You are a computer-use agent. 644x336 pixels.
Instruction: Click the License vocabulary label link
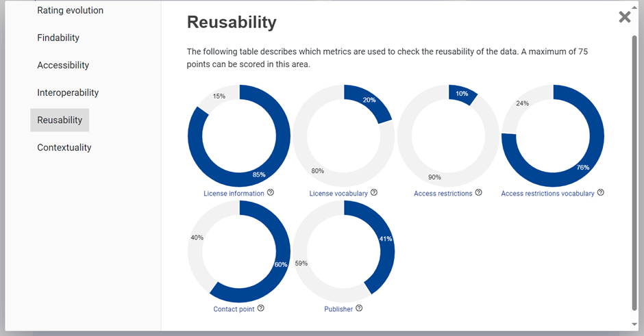click(338, 194)
